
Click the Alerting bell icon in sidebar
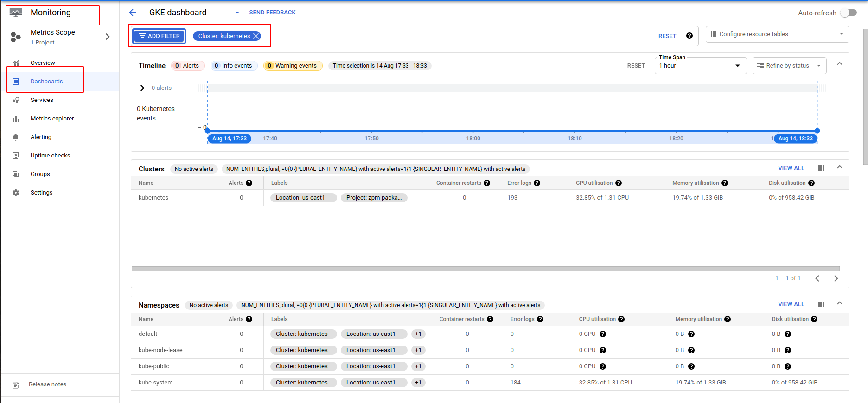(x=16, y=137)
